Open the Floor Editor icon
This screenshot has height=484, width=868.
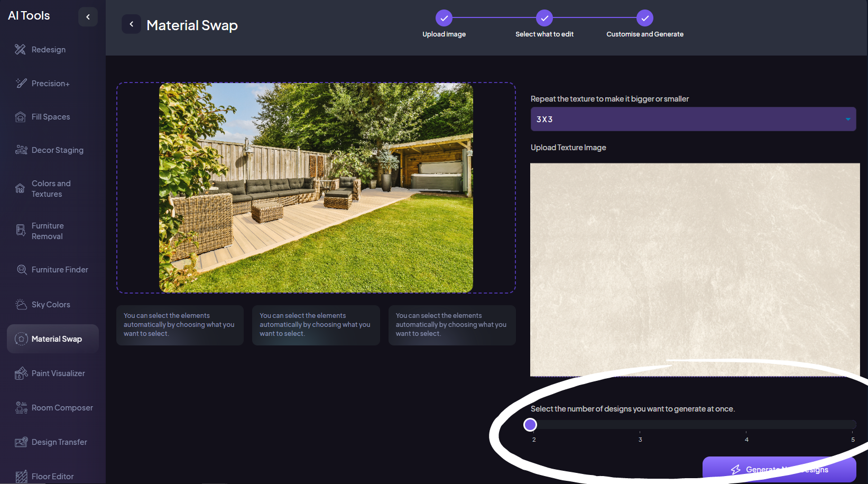coord(21,477)
